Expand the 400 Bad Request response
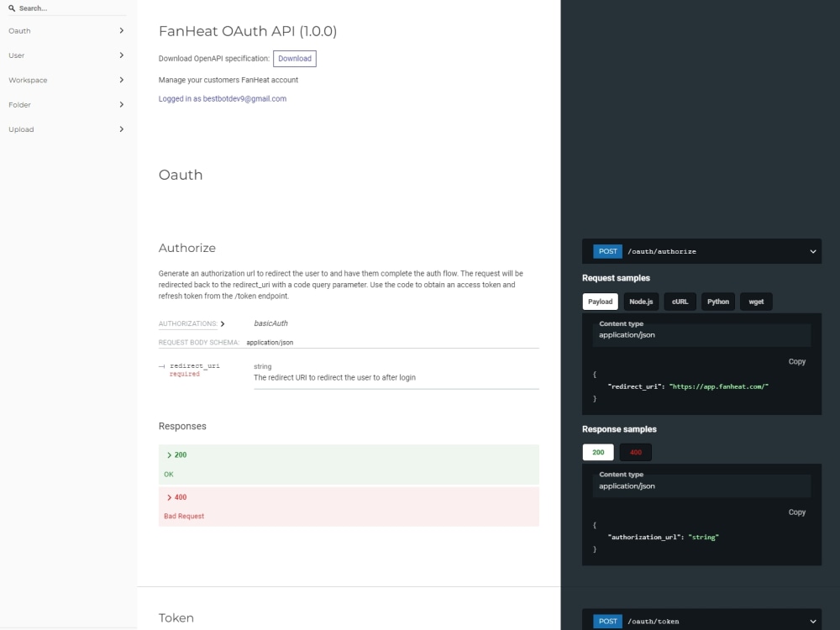 [349, 507]
